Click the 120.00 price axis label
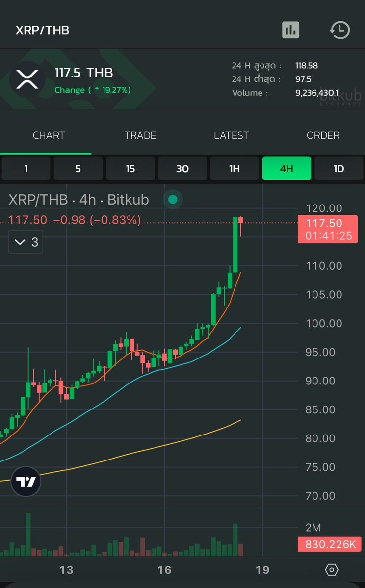The image size is (365, 588). [324, 208]
